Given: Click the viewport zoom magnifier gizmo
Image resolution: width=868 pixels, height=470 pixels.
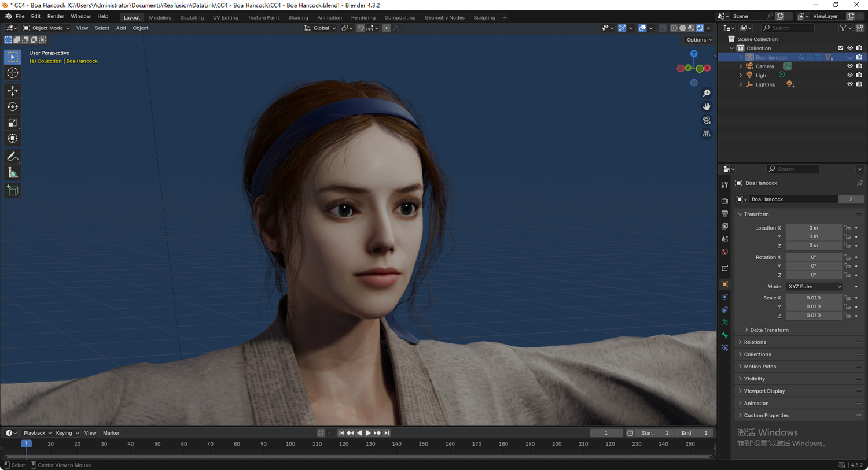Looking at the screenshot, I should point(707,93).
